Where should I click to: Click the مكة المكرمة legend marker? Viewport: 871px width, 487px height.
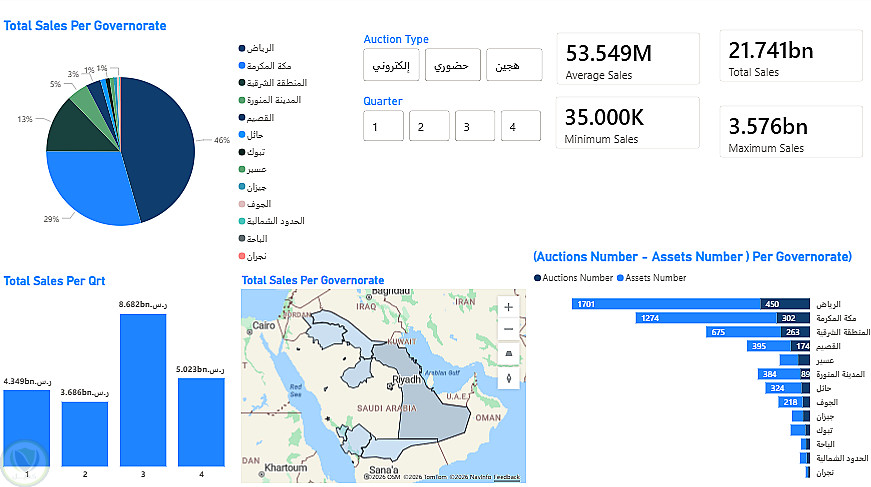tap(242, 65)
